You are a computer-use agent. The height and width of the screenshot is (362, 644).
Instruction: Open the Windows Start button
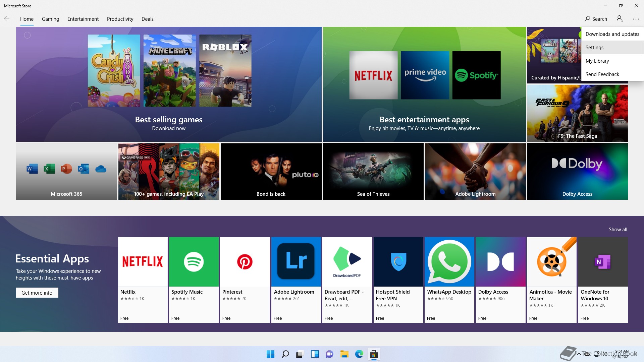[270, 354]
